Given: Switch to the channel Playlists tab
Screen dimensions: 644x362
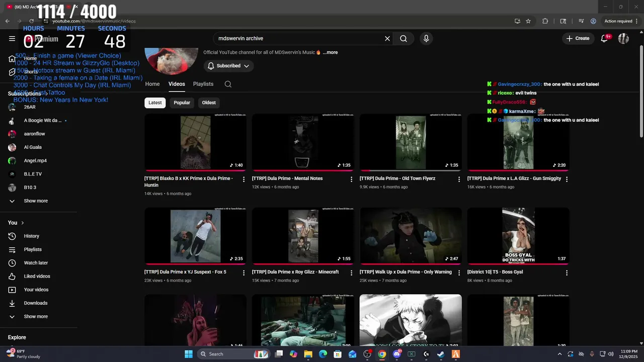Looking at the screenshot, I should click(203, 84).
